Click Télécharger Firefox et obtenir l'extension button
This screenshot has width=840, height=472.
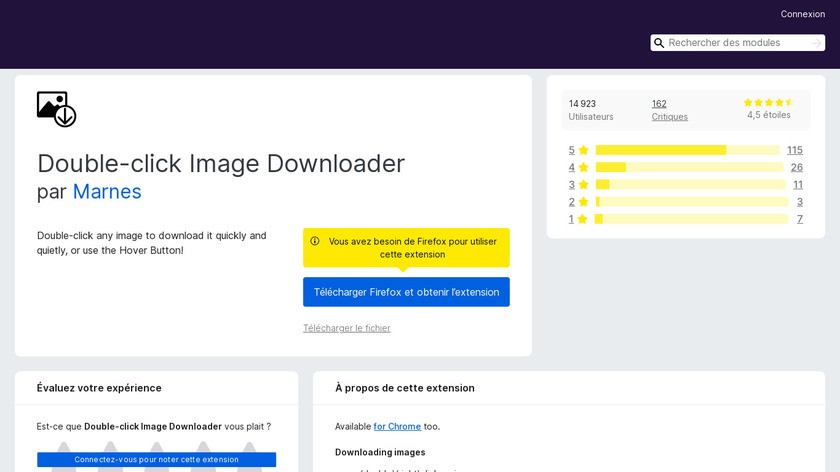(x=406, y=292)
